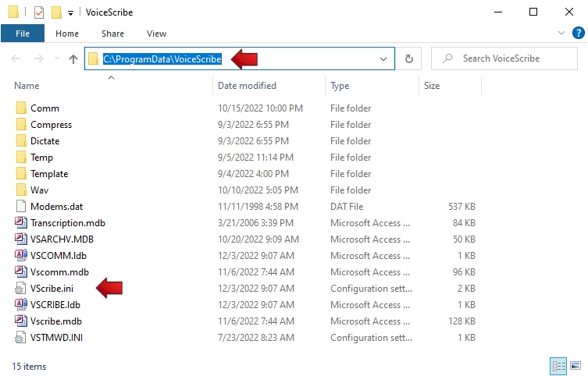588x376 pixels.
Task: Click the VoiceScribe folder title bar icon
Action: click(13, 12)
